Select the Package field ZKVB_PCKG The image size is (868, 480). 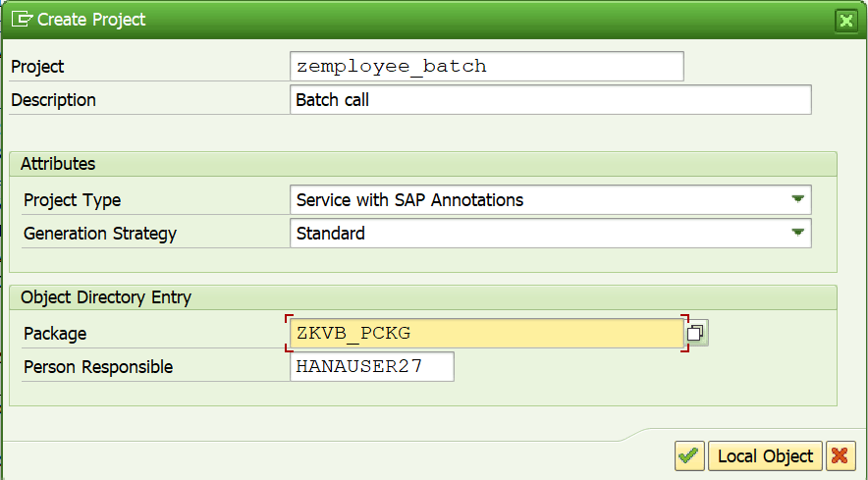click(487, 334)
